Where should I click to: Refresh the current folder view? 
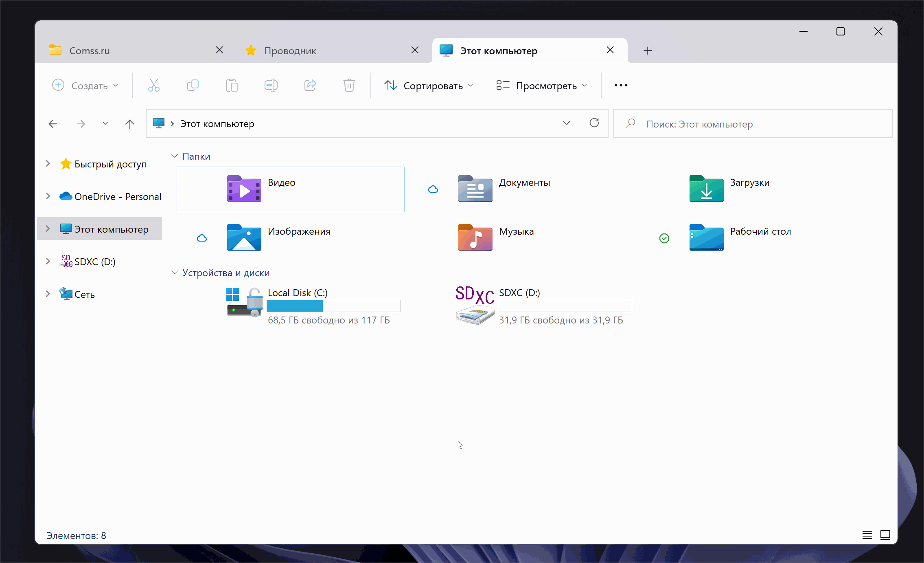point(594,123)
